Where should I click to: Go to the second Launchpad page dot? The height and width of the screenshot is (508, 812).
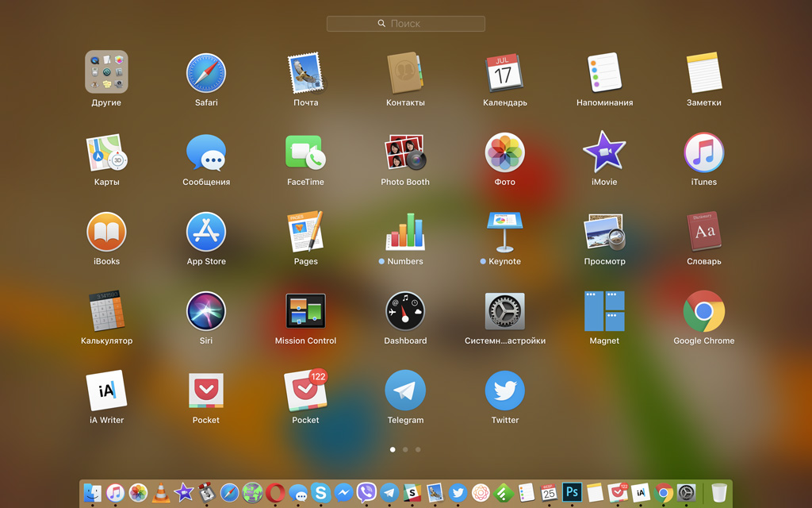click(405, 449)
